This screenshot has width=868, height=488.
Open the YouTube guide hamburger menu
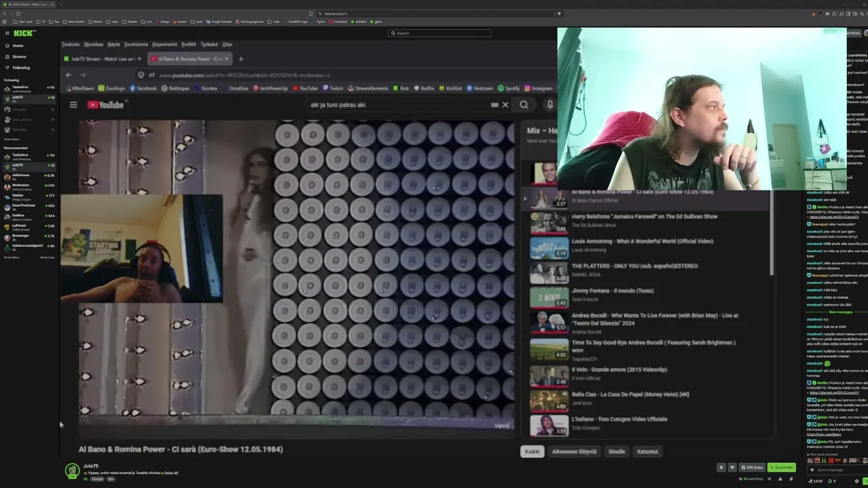pyautogui.click(x=73, y=105)
